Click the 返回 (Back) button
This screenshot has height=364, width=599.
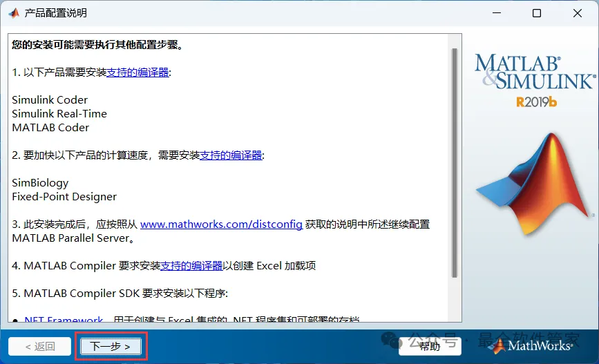(x=40, y=347)
